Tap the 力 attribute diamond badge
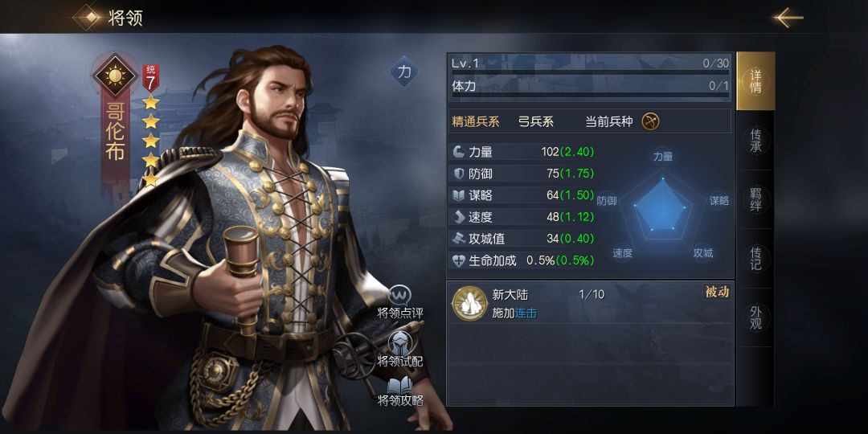This screenshot has width=868, height=434. (404, 72)
